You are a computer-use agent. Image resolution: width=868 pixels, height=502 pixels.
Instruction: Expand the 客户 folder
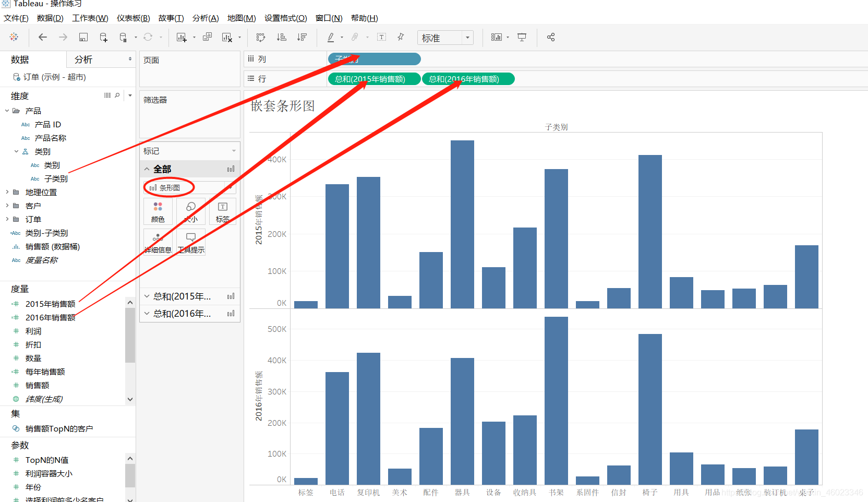click(x=7, y=206)
